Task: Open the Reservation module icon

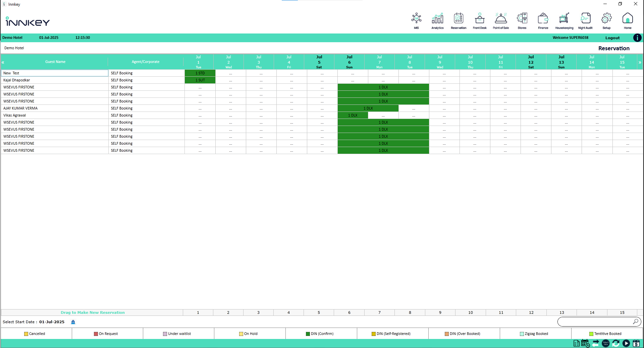Action: pyautogui.click(x=459, y=21)
